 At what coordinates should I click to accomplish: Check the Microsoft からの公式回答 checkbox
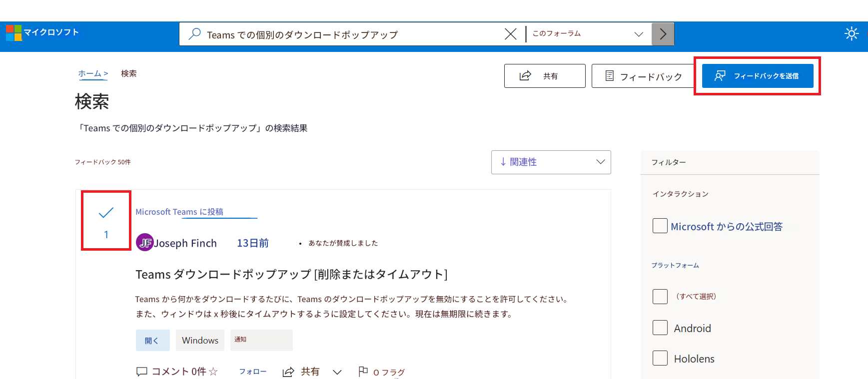click(x=660, y=226)
